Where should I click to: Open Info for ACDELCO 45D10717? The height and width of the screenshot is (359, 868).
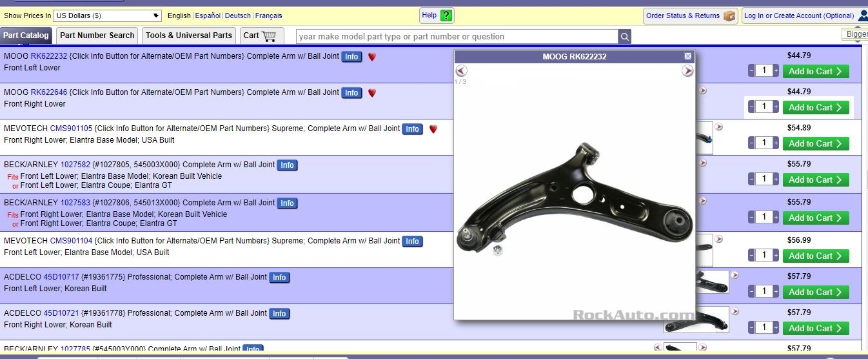point(279,278)
